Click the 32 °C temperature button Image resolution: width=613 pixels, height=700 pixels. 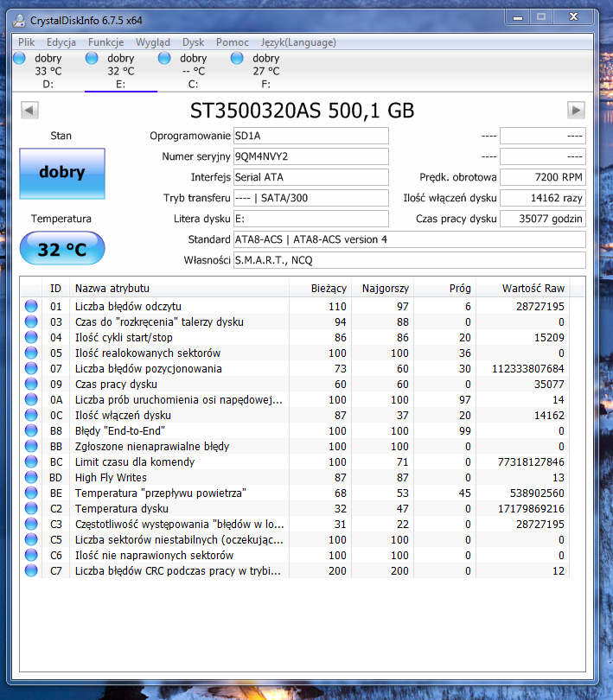(62, 248)
